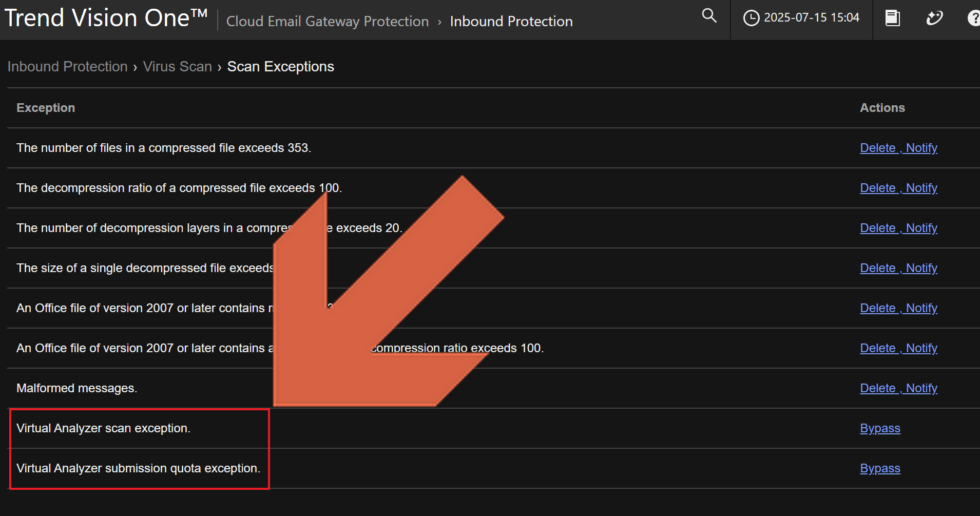The width and height of the screenshot is (980, 516).
Task: Open the book documentation icon in header
Action: [x=892, y=18]
